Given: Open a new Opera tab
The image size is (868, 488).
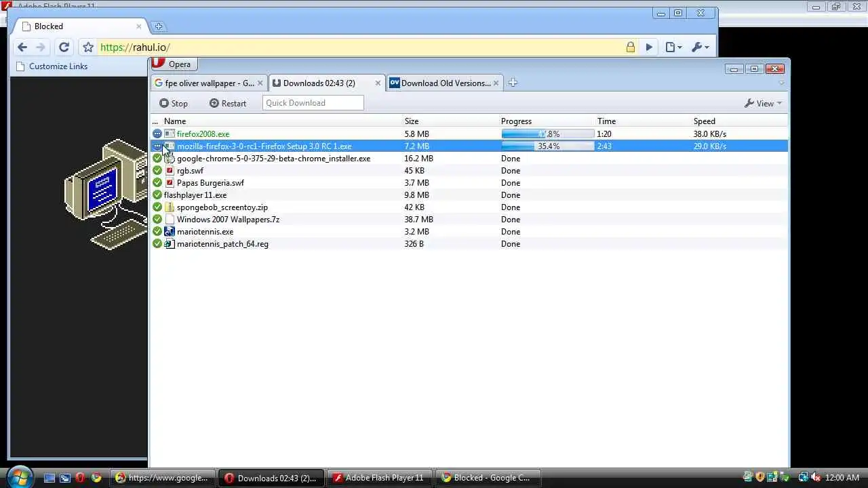Looking at the screenshot, I should tap(513, 83).
